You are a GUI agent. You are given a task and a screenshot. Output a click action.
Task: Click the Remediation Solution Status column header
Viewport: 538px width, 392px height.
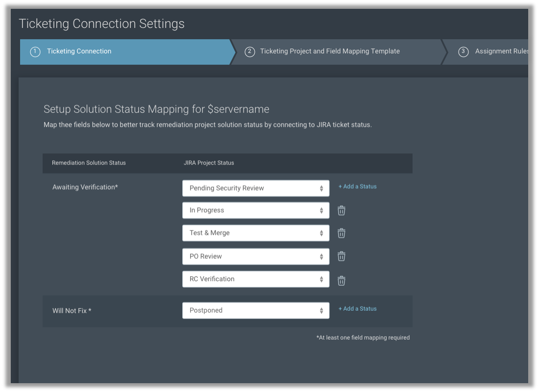89,163
